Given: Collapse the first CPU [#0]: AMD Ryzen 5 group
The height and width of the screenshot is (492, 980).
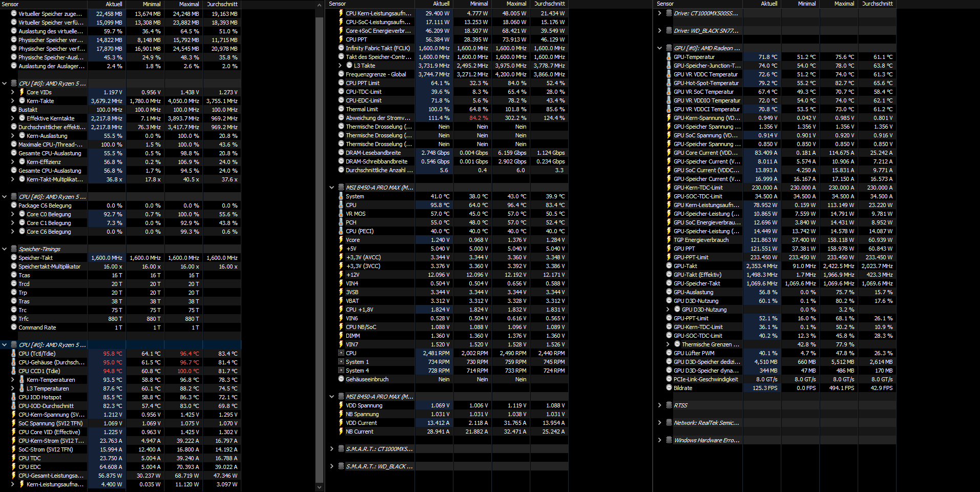Looking at the screenshot, I should pyautogui.click(x=5, y=84).
